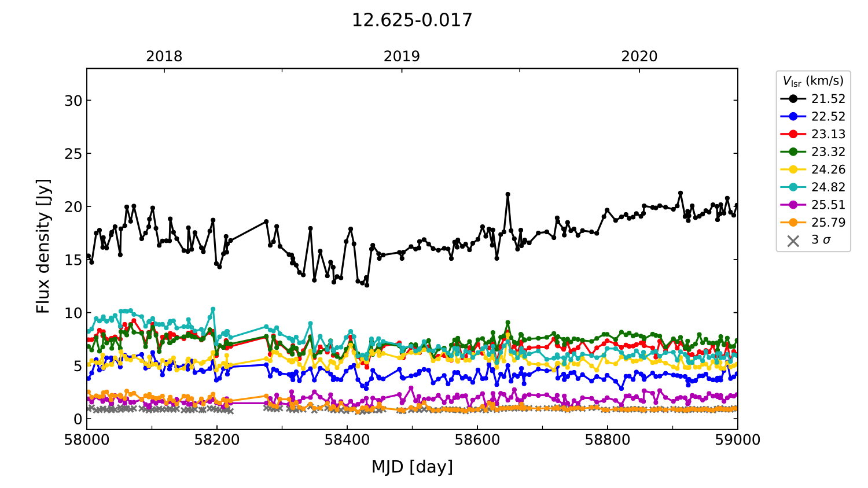Select the 2018 top axis label
The width and height of the screenshot is (868, 488).
[x=164, y=57]
